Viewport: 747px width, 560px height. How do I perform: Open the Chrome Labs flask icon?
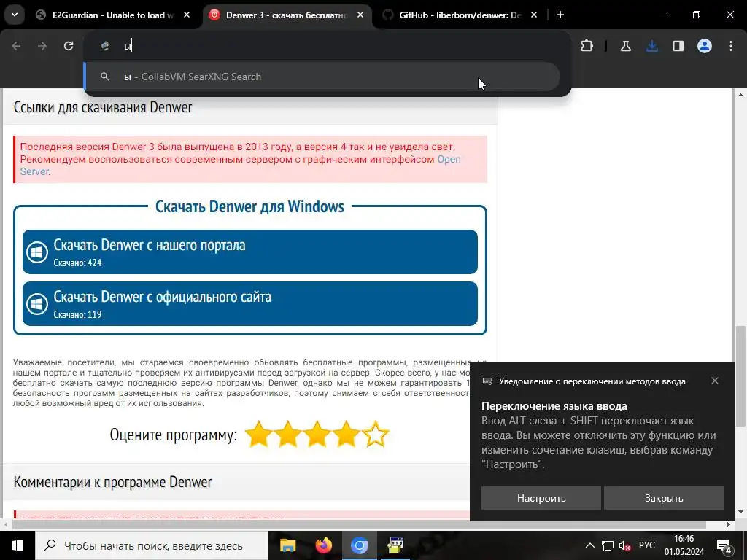click(625, 46)
